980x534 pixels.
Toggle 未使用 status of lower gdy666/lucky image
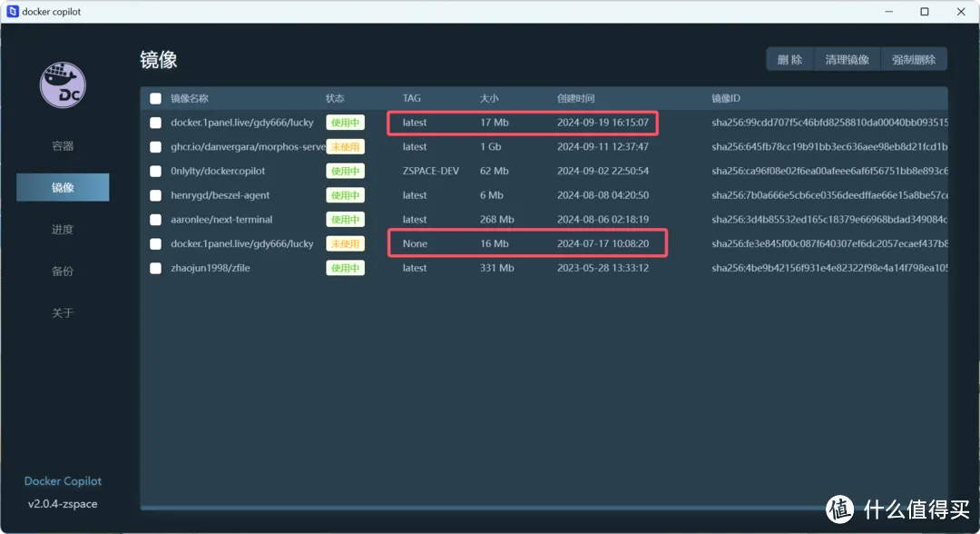(345, 243)
